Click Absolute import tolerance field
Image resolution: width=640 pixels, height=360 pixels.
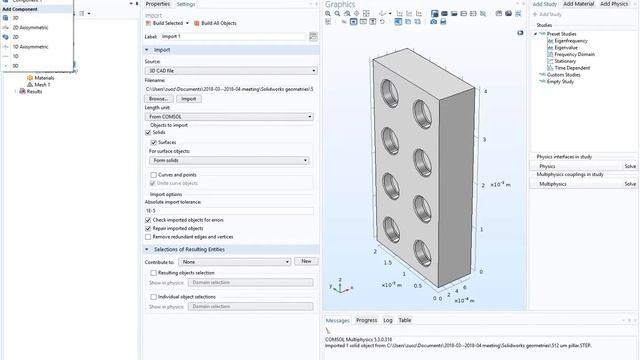point(229,211)
